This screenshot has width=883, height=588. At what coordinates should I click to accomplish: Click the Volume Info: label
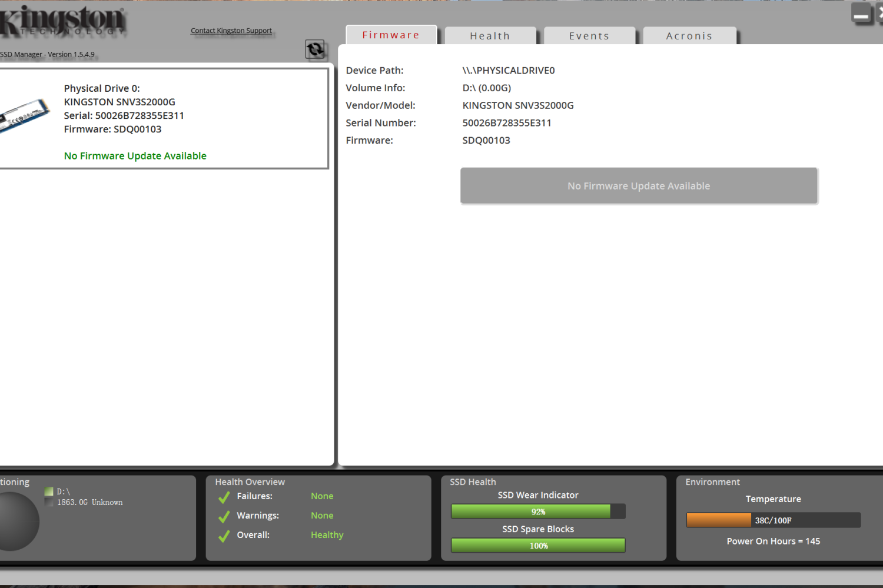376,88
